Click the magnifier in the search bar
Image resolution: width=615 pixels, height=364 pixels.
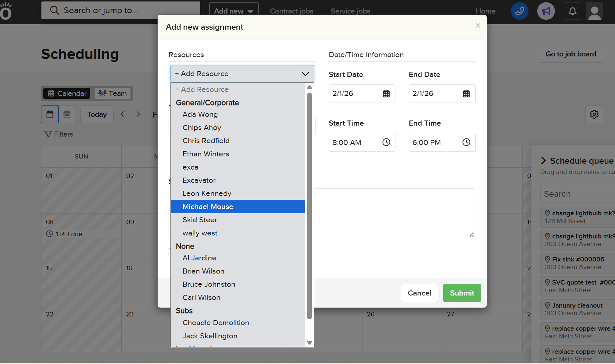[x=54, y=10]
